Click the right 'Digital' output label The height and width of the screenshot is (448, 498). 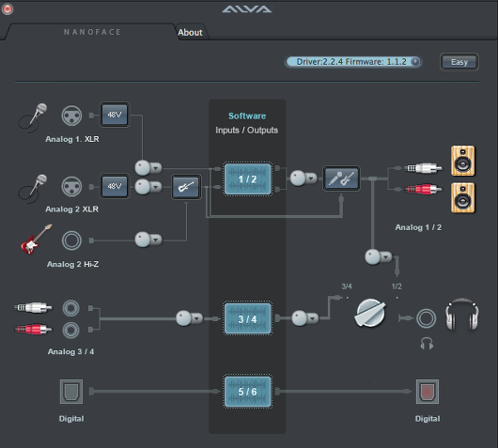(428, 419)
